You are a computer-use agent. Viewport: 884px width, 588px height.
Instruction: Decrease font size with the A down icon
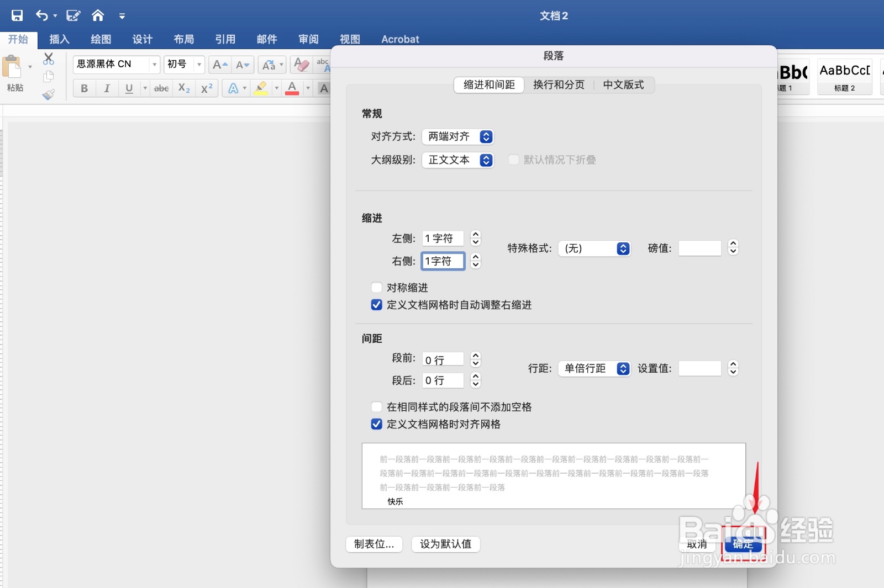(243, 65)
